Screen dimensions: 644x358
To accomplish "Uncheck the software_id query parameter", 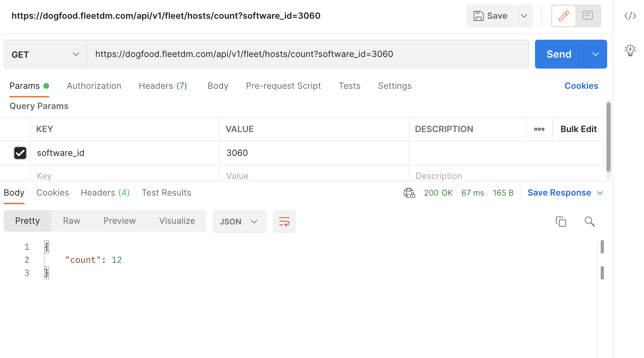I will [x=20, y=153].
